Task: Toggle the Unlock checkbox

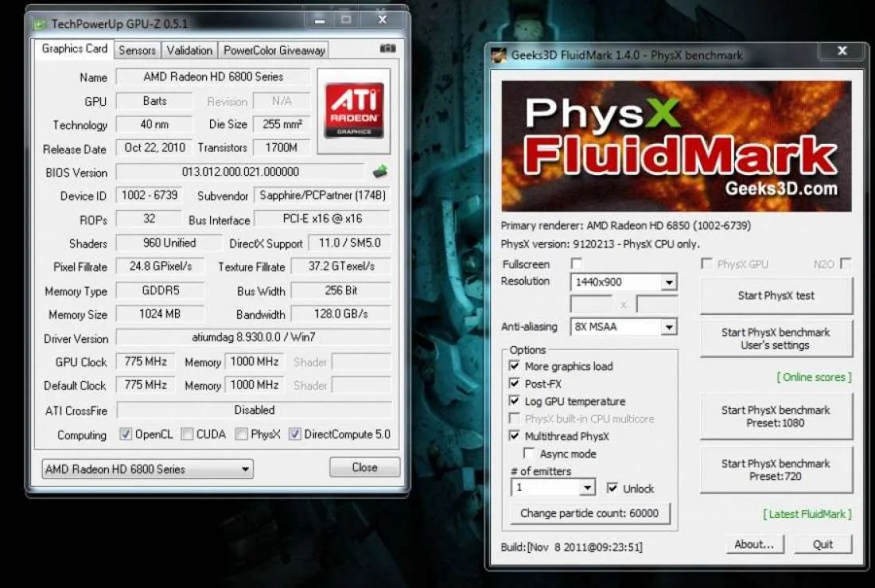Action: click(612, 488)
